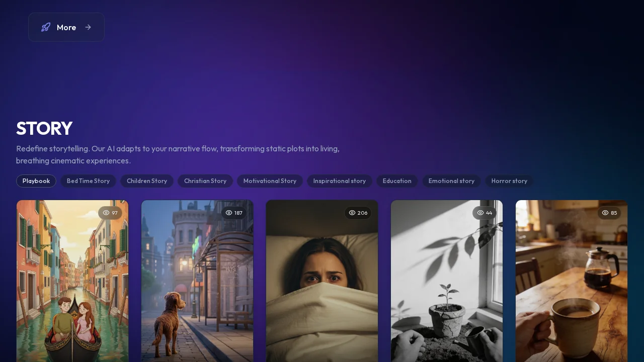Viewport: 644px width, 362px height.
Task: Click the eye icon showing 97 views
Action: pyautogui.click(x=106, y=213)
